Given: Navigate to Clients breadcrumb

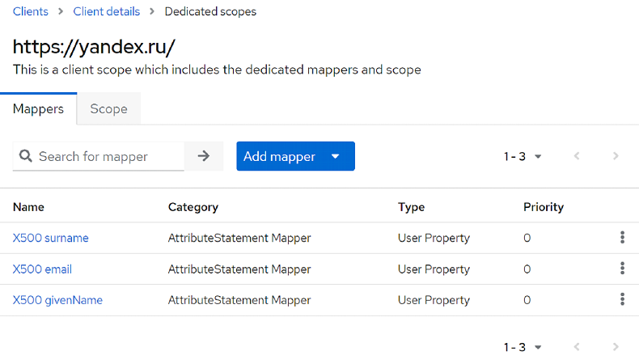Looking at the screenshot, I should point(31,11).
